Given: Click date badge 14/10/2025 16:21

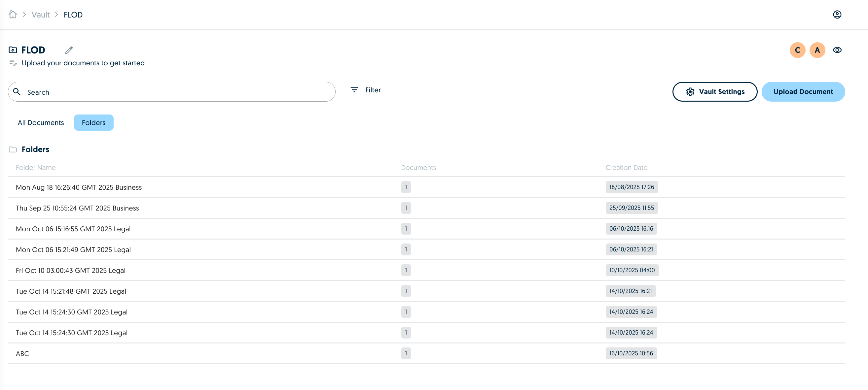Looking at the screenshot, I should (x=631, y=291).
